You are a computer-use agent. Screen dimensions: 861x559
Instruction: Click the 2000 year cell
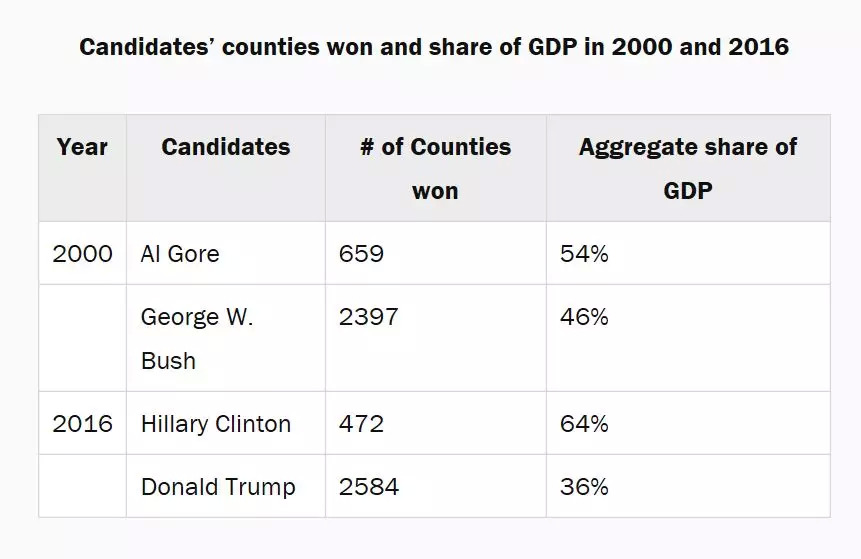tap(83, 253)
